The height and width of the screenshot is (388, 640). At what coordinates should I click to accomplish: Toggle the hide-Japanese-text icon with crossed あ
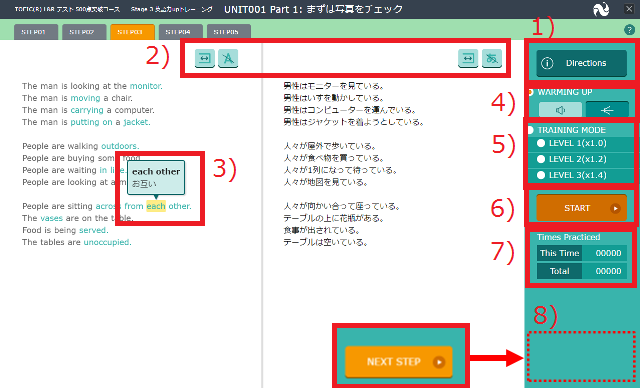491,58
